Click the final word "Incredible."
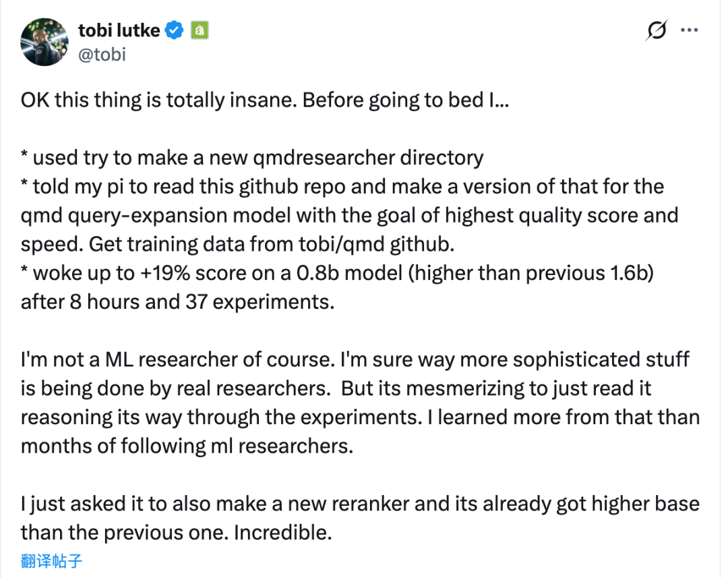728x578 pixels. click(x=283, y=532)
